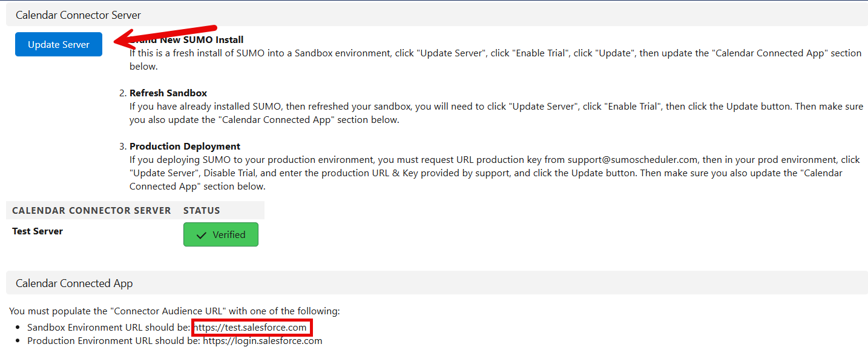This screenshot has width=868, height=347.
Task: Click the CALENDAR CONNECTOR SERVER column header
Action: 91,211
